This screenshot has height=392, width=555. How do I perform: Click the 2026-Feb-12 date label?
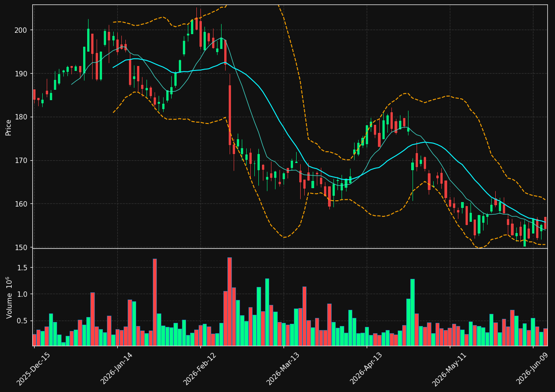(200, 369)
